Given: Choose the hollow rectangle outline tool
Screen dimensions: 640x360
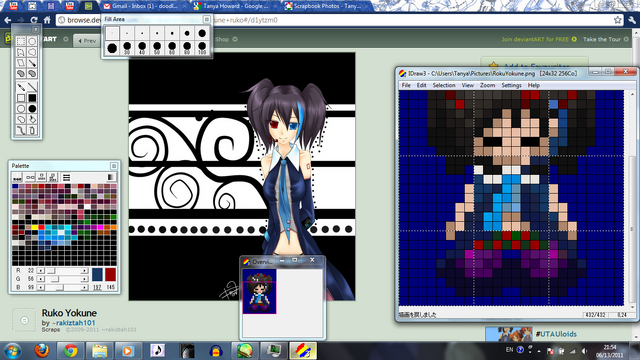Looking at the screenshot, I should point(21,98).
